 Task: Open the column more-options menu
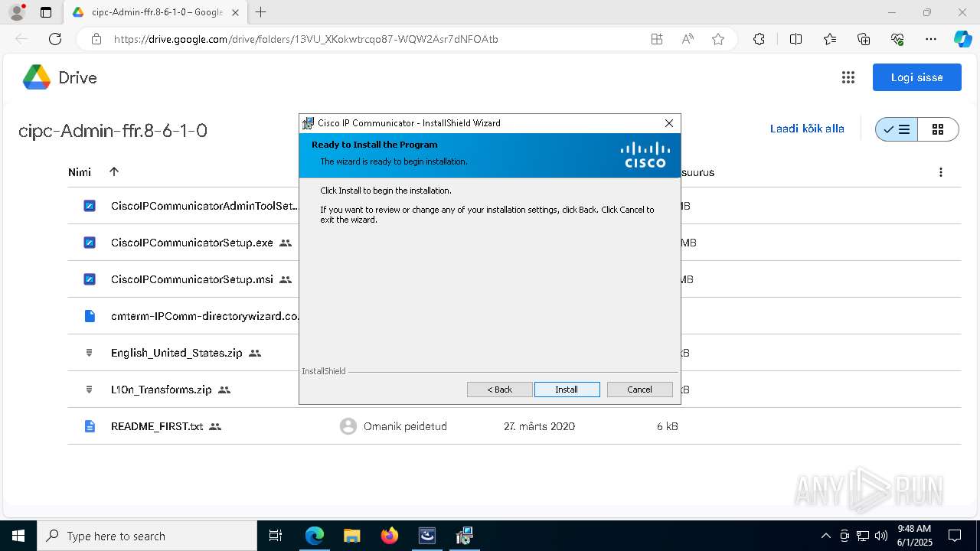click(x=940, y=172)
